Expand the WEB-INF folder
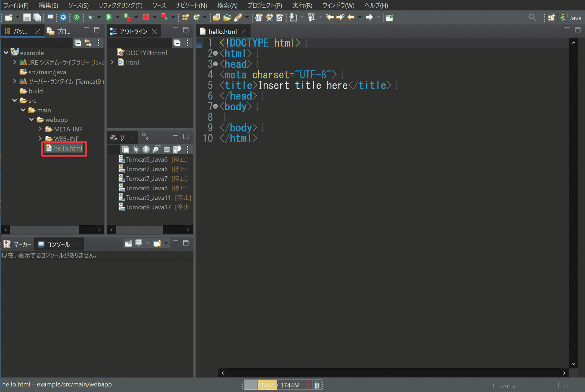This screenshot has height=392, width=585. point(40,139)
